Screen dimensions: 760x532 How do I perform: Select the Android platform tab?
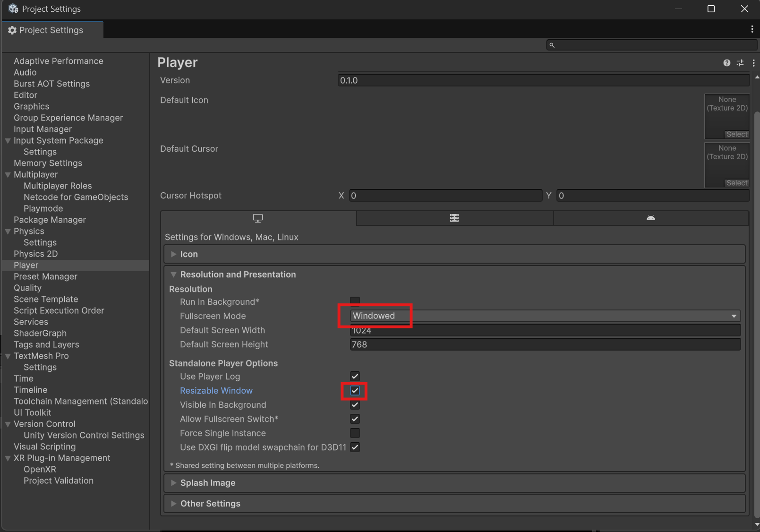pyautogui.click(x=650, y=218)
